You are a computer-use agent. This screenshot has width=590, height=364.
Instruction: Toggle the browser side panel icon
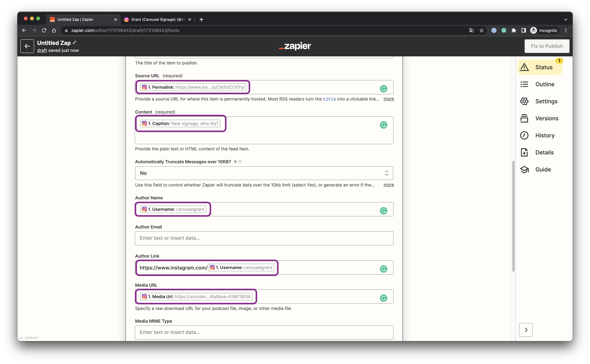[524, 30]
